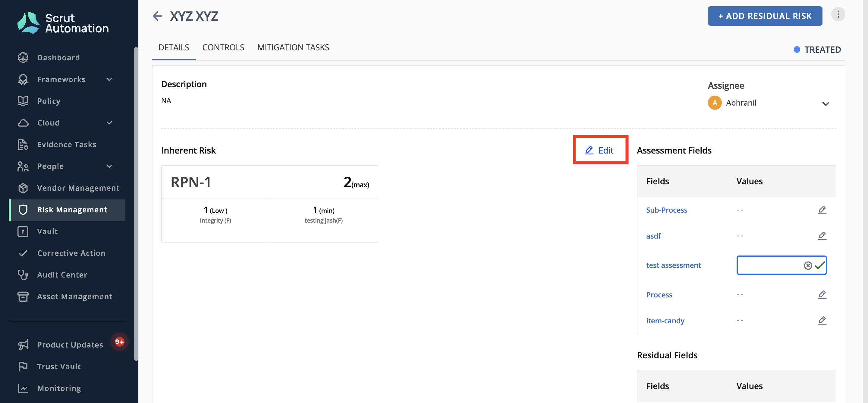The image size is (868, 403).
Task: Click the TREATED status indicator
Action: 817,49
